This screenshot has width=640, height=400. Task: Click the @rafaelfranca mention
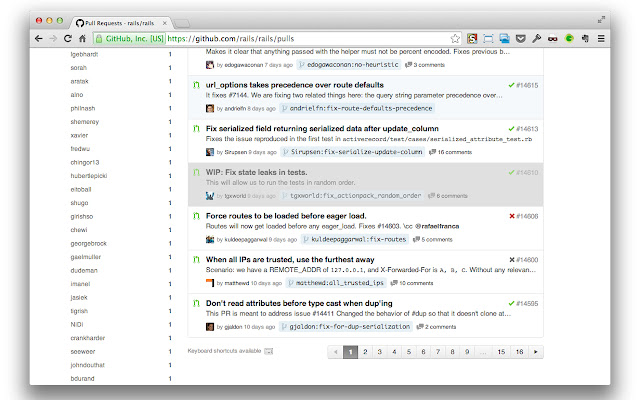(x=437, y=226)
